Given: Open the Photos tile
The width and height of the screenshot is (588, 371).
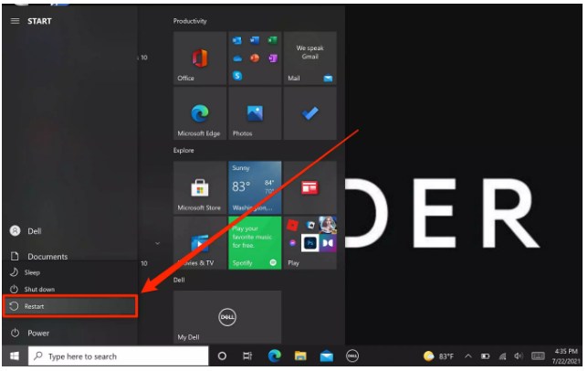Looking at the screenshot, I should point(255,113).
